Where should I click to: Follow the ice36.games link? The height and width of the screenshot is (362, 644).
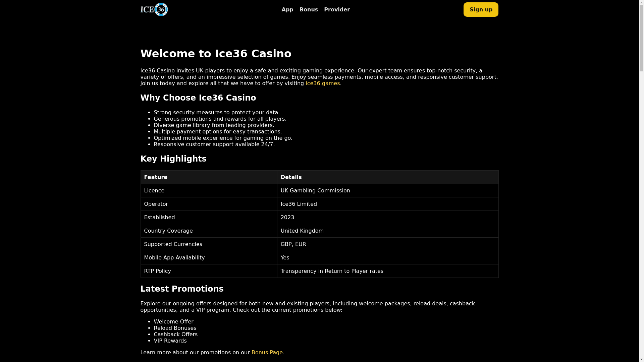click(323, 83)
